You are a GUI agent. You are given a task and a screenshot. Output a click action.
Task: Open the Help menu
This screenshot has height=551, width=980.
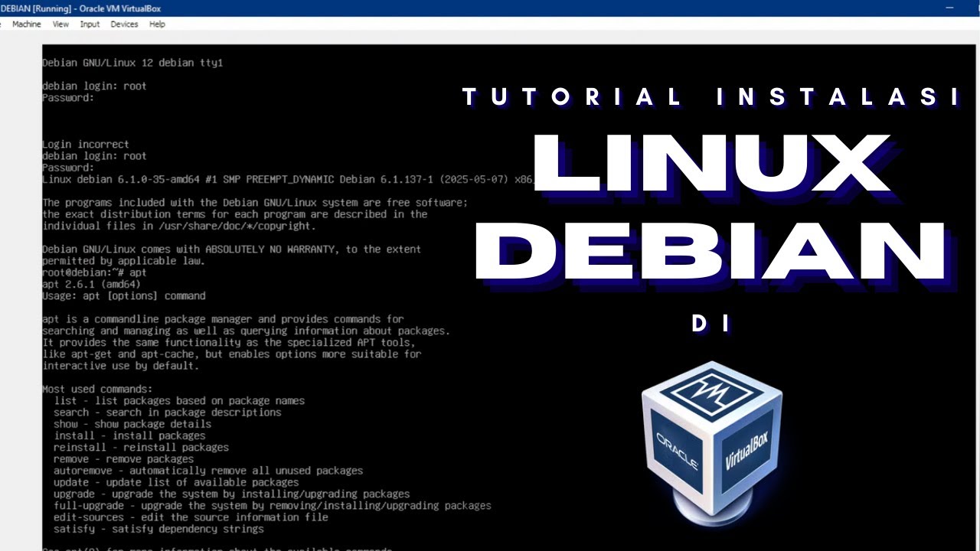(x=157, y=24)
